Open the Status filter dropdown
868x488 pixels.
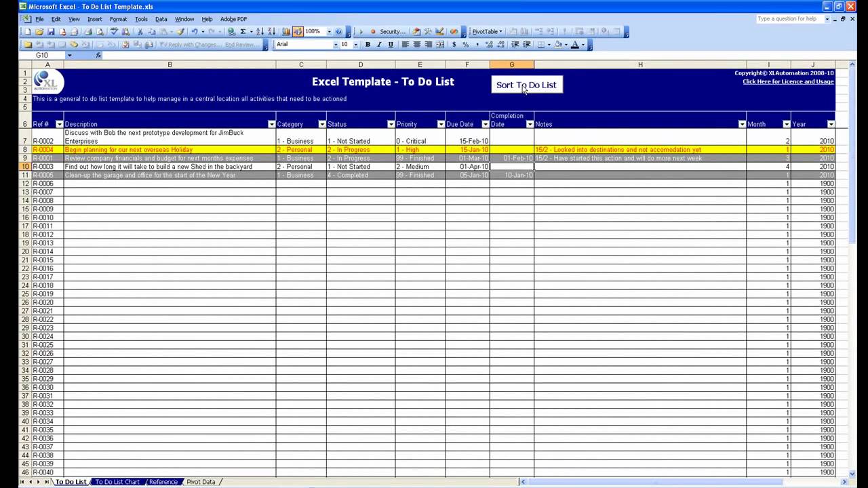(391, 124)
